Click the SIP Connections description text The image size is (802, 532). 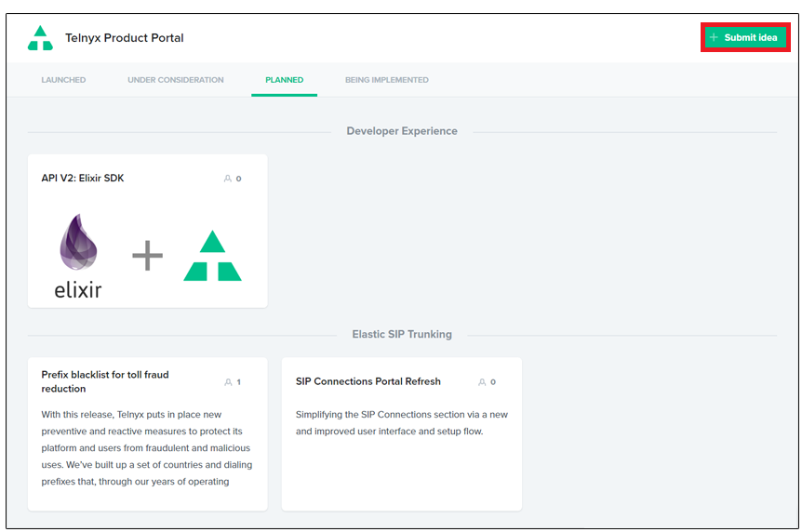(x=402, y=422)
